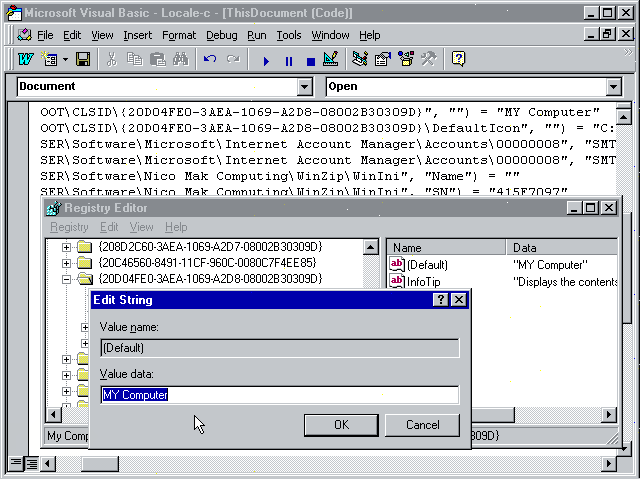Screen dimensions: 640x480
Task: Click the Word document icon in the menu bar
Action: pyautogui.click(x=24, y=35)
